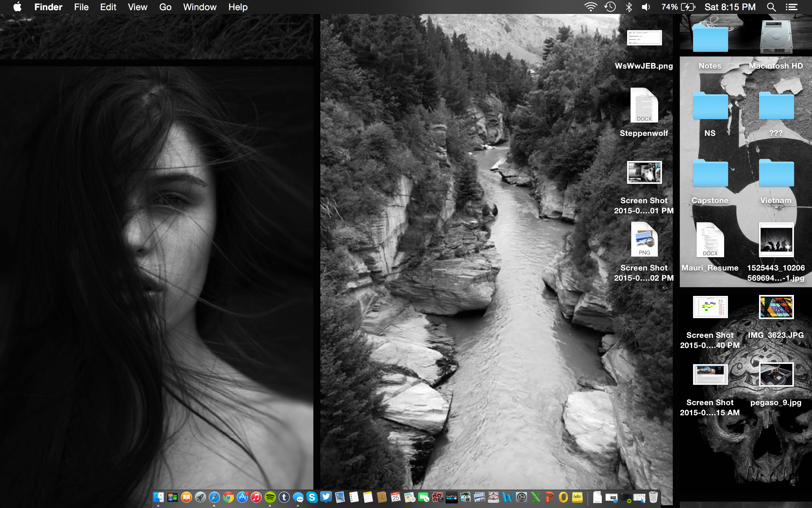The height and width of the screenshot is (508, 812).
Task: Click the Bluetooth menu bar icon
Action: pyautogui.click(x=629, y=7)
